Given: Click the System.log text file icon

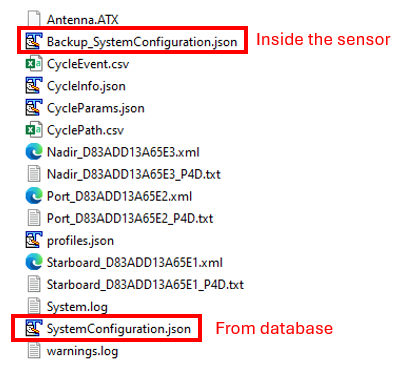Looking at the screenshot, I should [x=34, y=306].
